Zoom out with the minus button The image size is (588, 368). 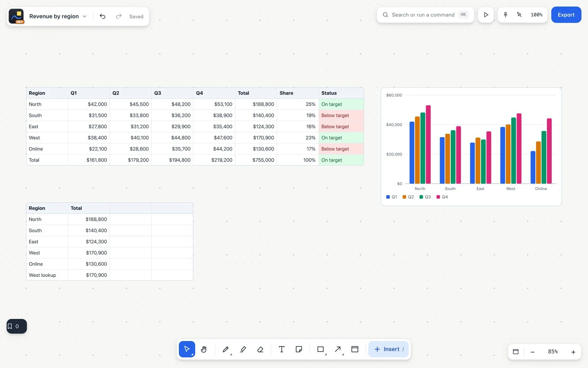(x=533, y=352)
